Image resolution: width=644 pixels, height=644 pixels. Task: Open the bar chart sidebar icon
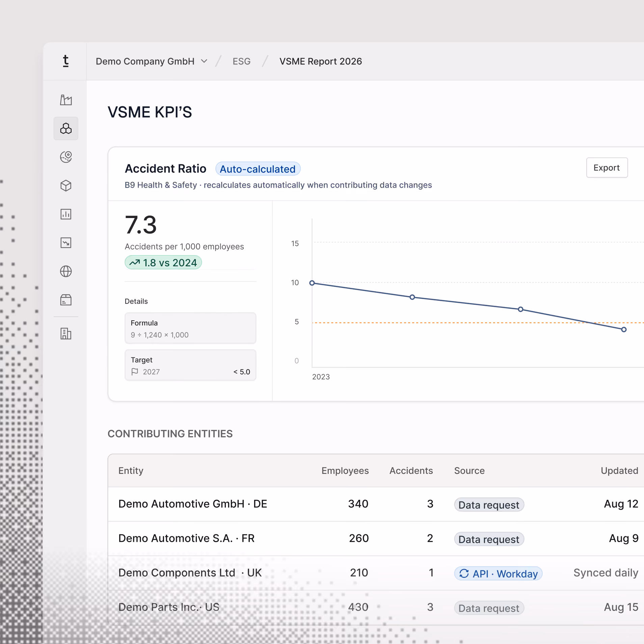[66, 214]
